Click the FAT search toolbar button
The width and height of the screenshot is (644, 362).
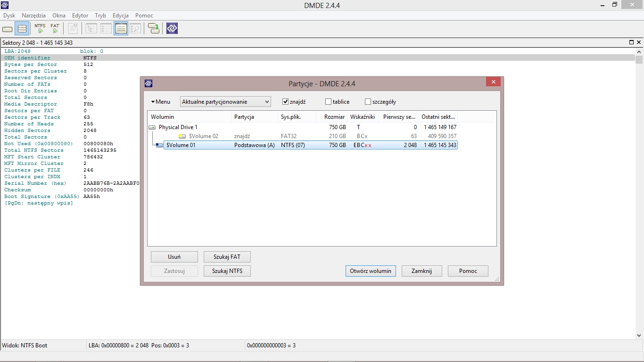[x=55, y=29]
